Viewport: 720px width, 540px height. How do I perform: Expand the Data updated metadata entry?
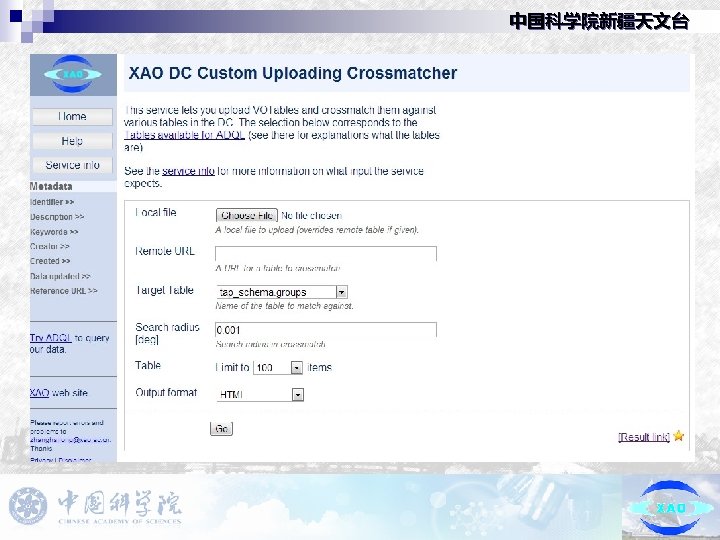tap(60, 276)
